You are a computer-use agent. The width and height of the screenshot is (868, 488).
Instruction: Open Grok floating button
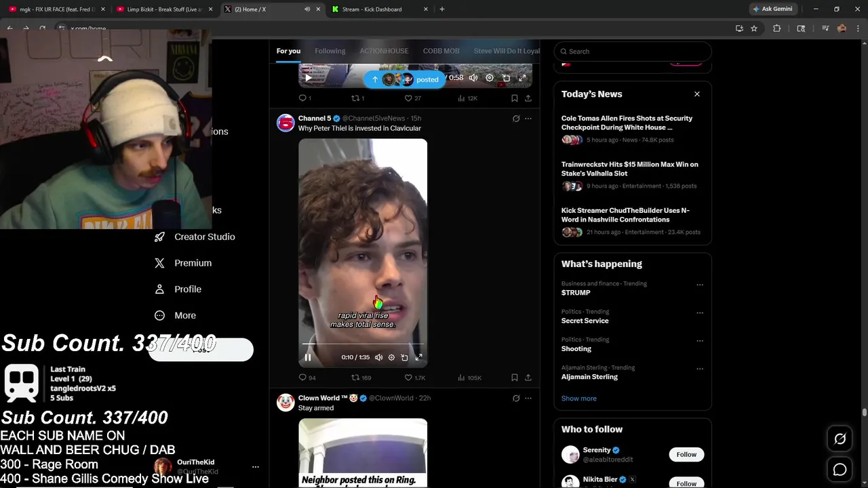840,439
